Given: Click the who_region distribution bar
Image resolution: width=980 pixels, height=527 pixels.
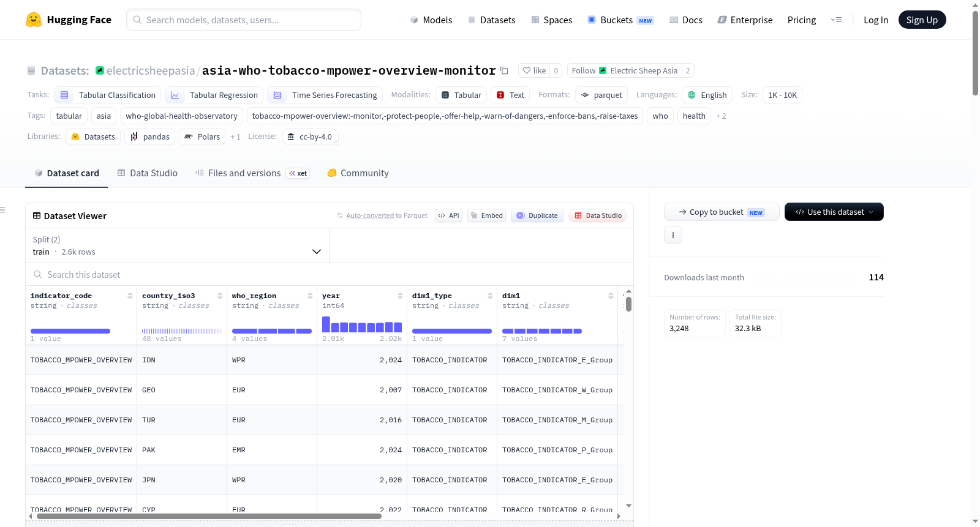Looking at the screenshot, I should tap(272, 331).
